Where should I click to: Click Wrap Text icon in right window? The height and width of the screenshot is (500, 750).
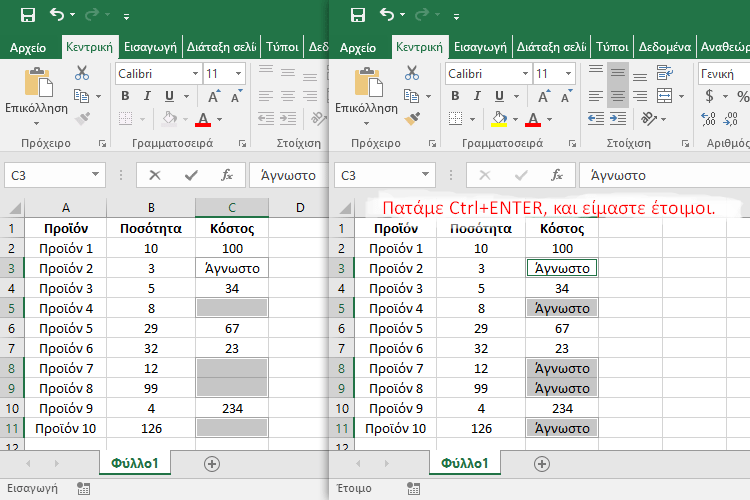[665, 73]
